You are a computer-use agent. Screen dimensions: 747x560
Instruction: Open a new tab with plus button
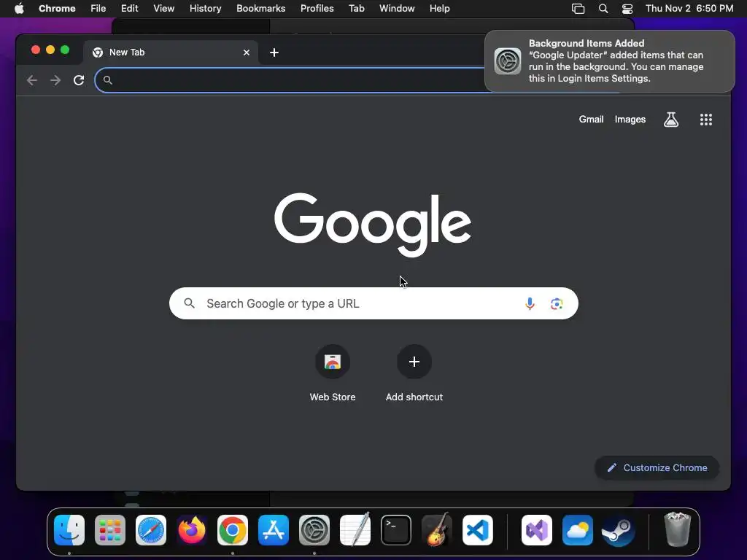[x=274, y=52]
